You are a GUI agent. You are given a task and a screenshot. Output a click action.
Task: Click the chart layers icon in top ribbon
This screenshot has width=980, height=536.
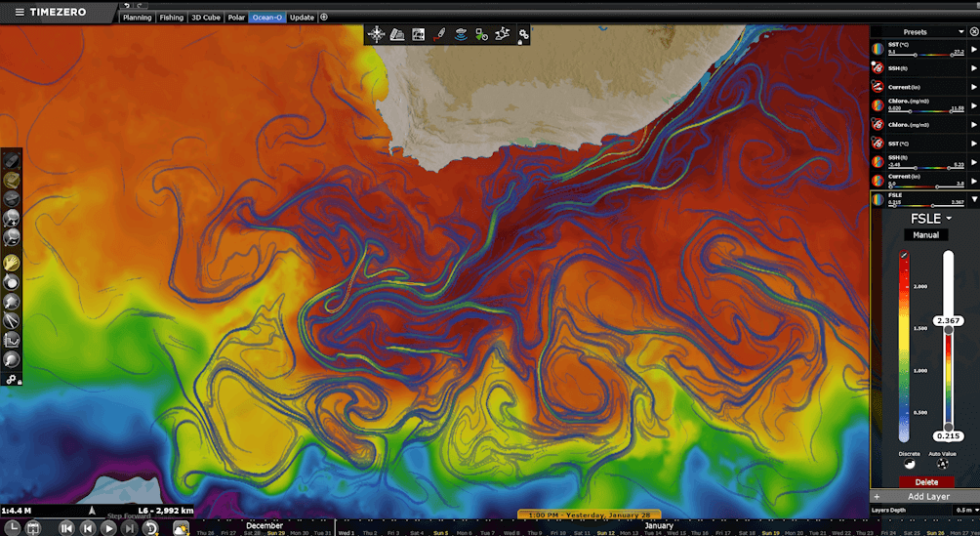(x=397, y=34)
